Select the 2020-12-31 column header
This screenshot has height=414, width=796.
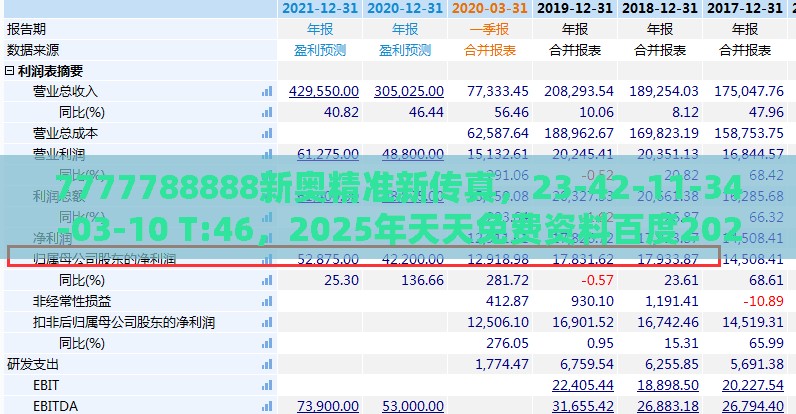[405, 8]
